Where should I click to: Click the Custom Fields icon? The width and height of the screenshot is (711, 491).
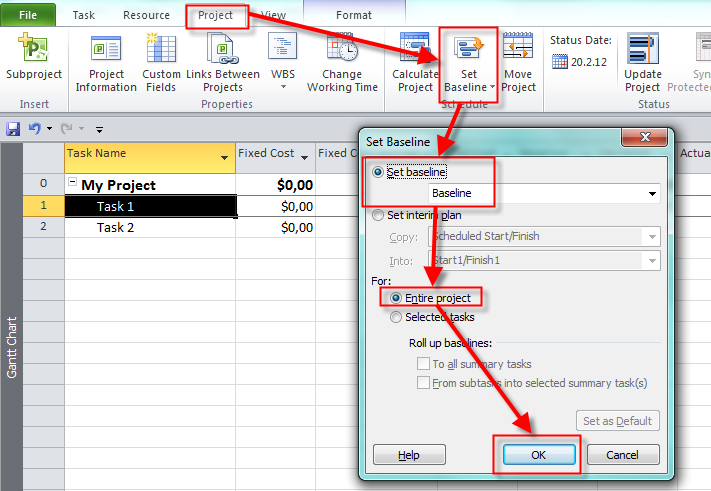(161, 50)
